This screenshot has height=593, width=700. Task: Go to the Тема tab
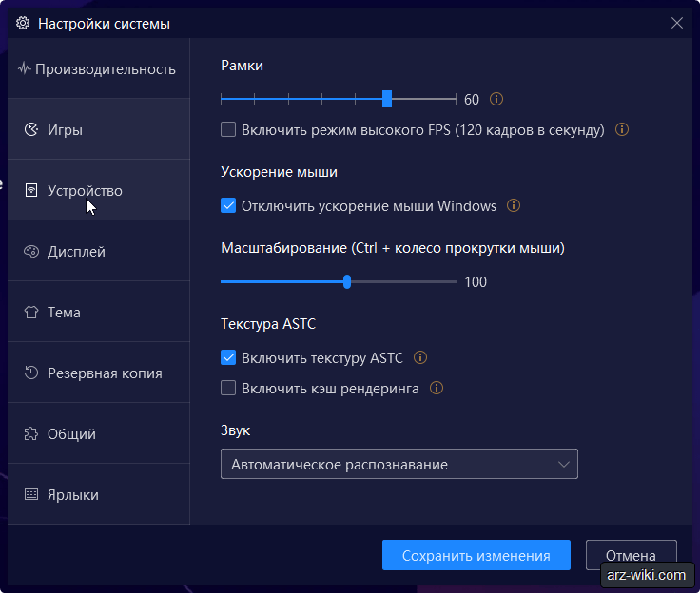[x=99, y=312]
